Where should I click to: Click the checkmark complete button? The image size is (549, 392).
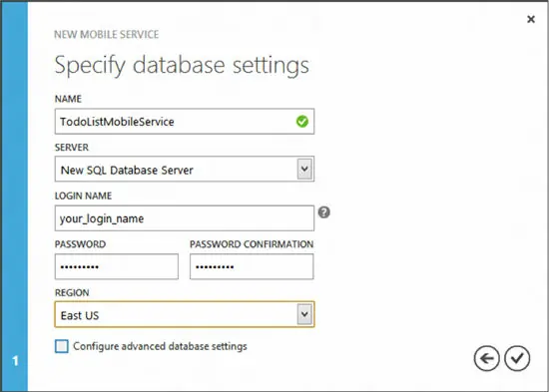(517, 358)
